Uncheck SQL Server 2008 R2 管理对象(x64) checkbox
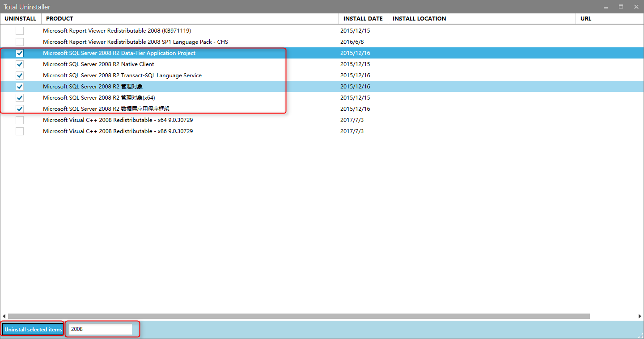The height and width of the screenshot is (339, 644). coord(20,98)
